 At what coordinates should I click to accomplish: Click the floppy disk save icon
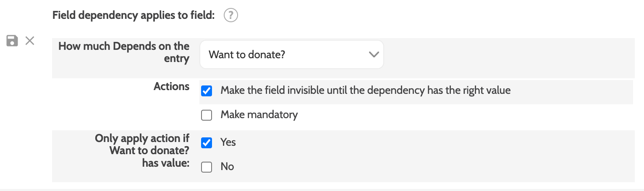[x=12, y=41]
